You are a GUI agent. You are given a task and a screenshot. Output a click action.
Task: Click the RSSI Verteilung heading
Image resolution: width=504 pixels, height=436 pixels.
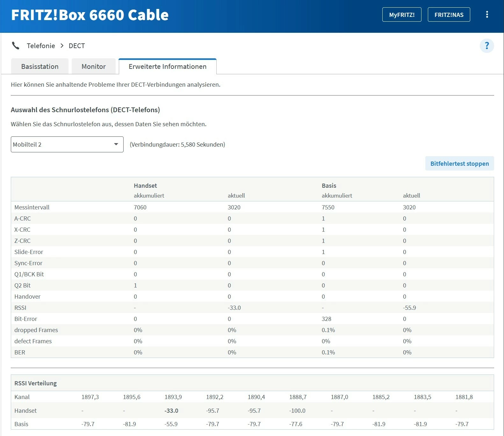(x=36, y=383)
